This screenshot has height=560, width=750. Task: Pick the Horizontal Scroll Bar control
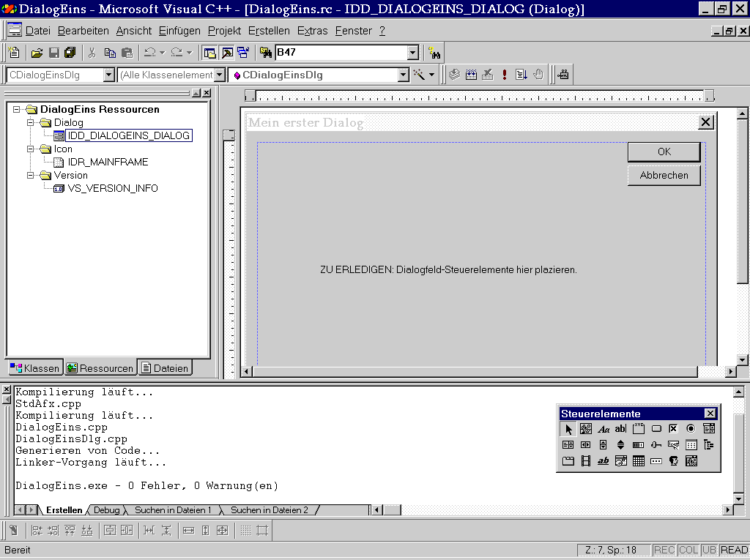pos(585,445)
